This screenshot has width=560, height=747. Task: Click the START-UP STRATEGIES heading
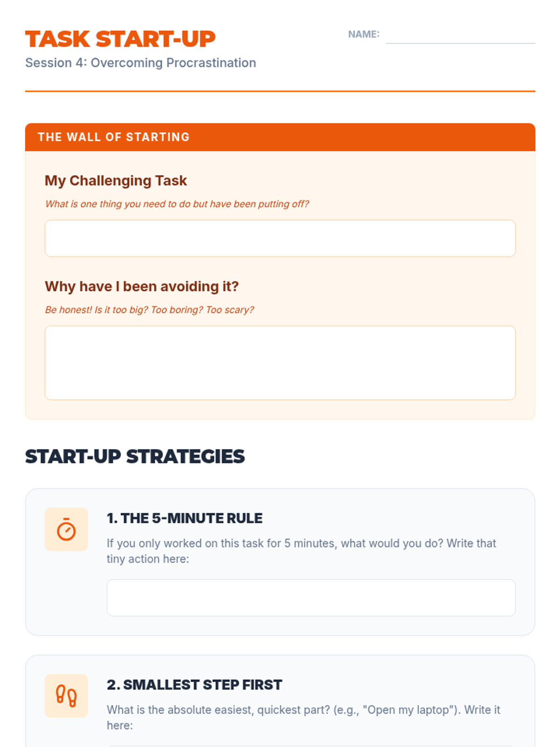tap(135, 457)
